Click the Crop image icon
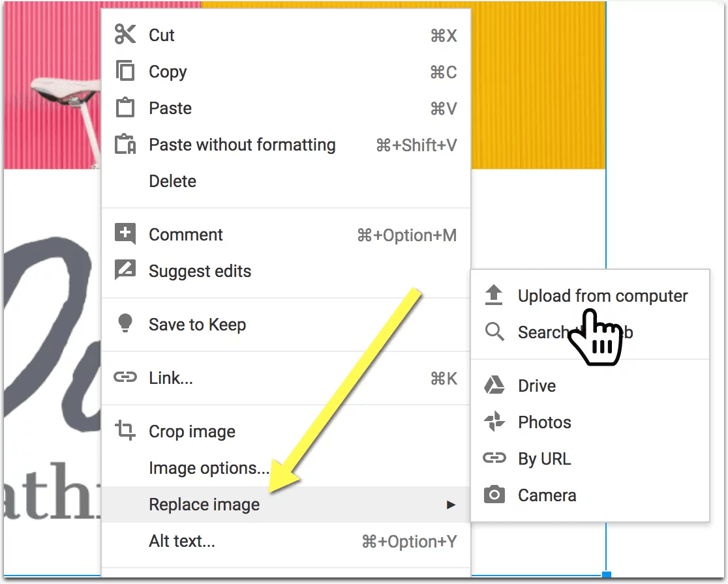The width and height of the screenshot is (728, 584). coord(125,430)
